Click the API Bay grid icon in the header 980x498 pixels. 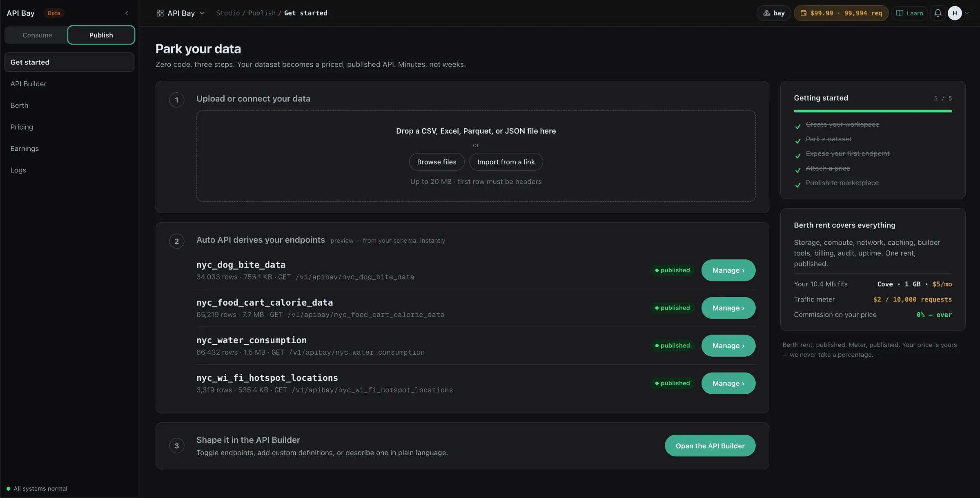pyautogui.click(x=160, y=13)
